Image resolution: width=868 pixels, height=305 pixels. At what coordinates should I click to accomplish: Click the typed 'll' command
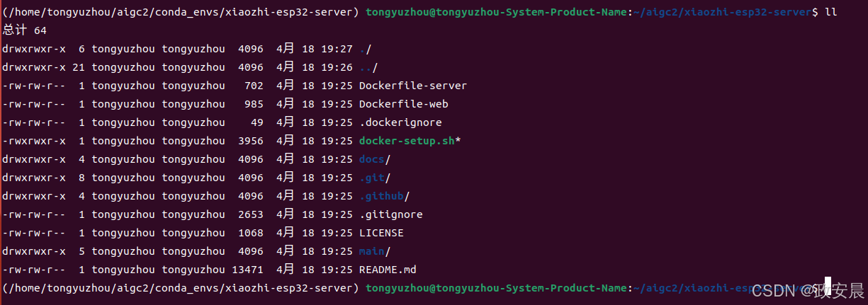pos(830,12)
